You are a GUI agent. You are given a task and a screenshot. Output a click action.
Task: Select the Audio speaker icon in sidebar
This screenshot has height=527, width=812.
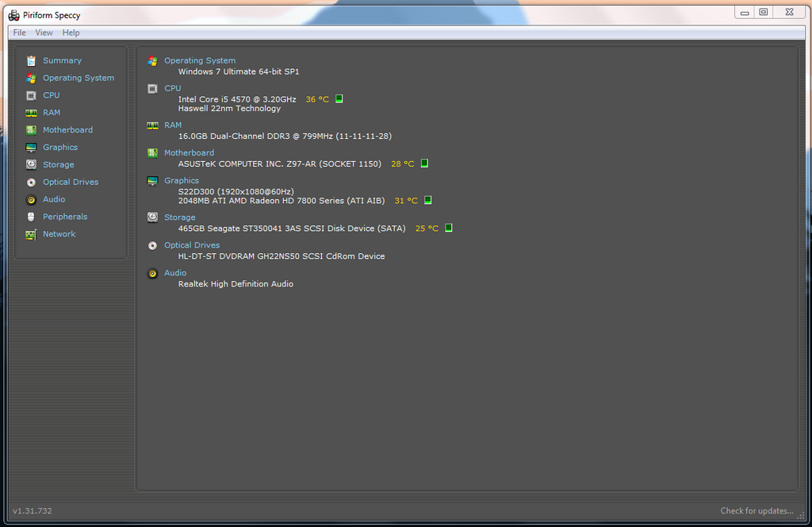coord(31,199)
